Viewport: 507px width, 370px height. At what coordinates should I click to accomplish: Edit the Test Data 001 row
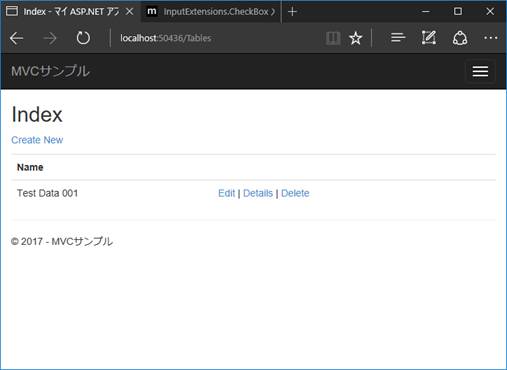(226, 193)
